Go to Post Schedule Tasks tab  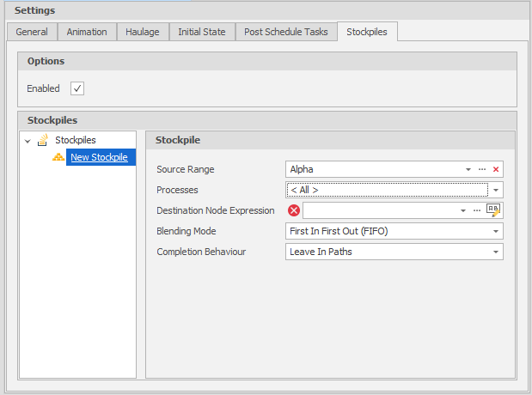[x=285, y=32]
